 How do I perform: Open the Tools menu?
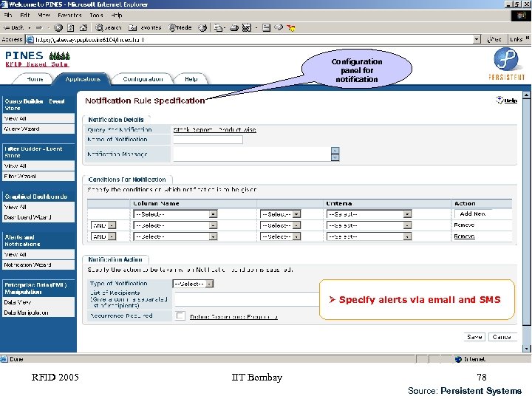(96, 15)
